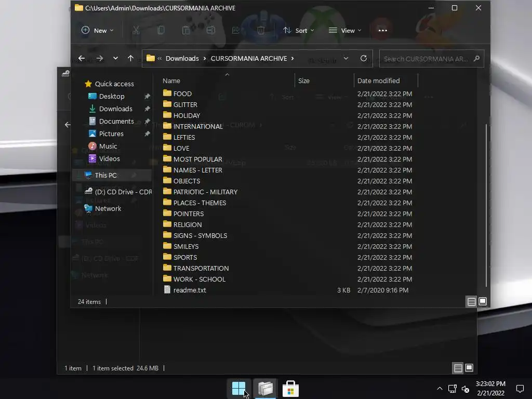Select the D: CD Drive entry

point(118,192)
